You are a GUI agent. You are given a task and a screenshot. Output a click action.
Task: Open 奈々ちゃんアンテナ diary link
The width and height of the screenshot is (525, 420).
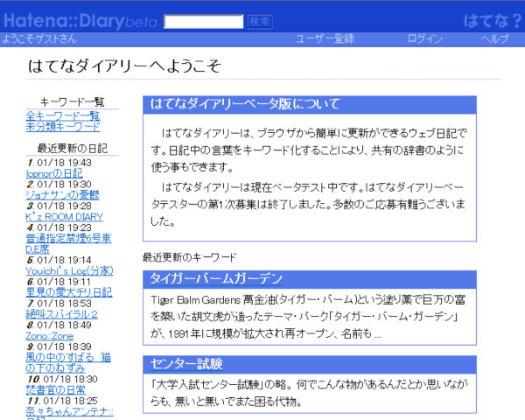pyautogui.click(x=69, y=411)
